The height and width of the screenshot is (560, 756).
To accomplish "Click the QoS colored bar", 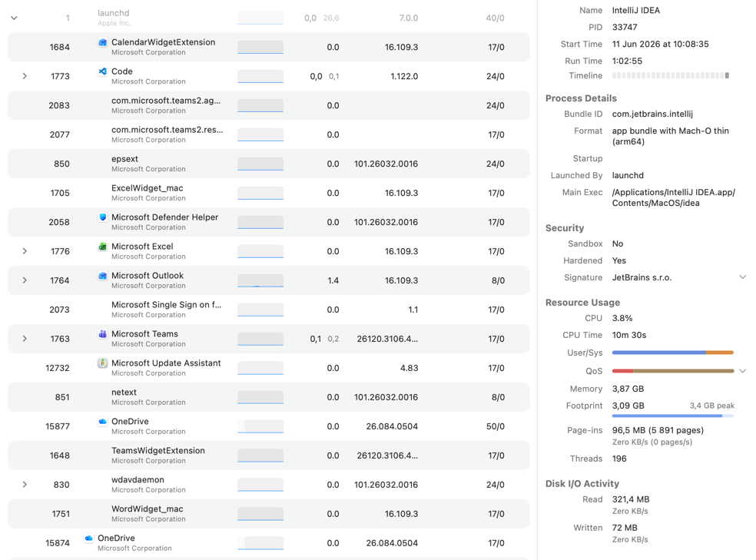I will (672, 371).
